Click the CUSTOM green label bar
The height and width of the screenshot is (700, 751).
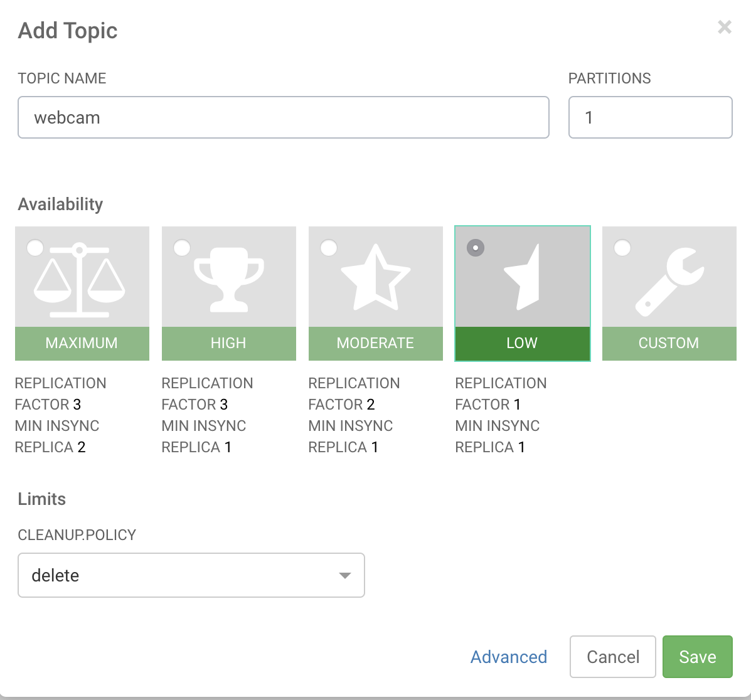point(669,343)
